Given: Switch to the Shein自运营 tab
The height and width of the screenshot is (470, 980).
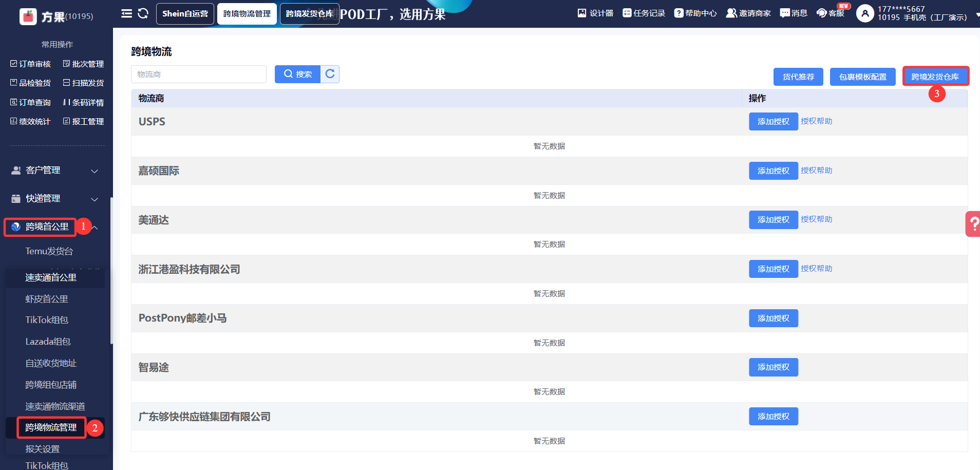Looking at the screenshot, I should 185,14.
